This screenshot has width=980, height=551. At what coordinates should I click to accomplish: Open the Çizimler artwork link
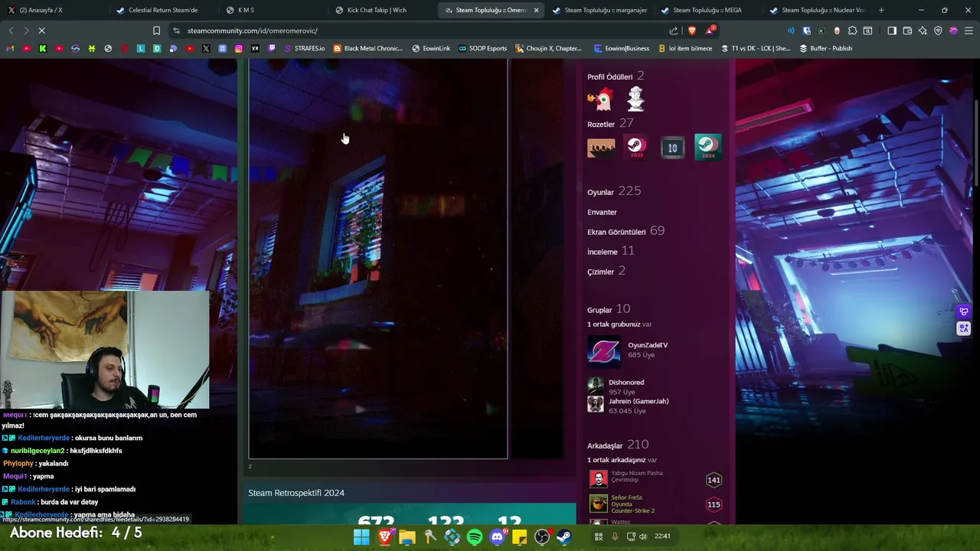coord(606,271)
